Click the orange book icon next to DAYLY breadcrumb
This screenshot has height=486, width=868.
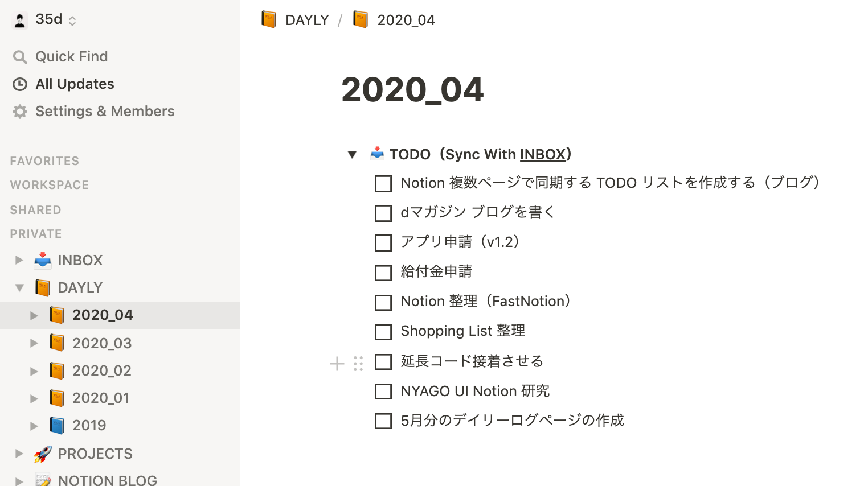tap(269, 20)
